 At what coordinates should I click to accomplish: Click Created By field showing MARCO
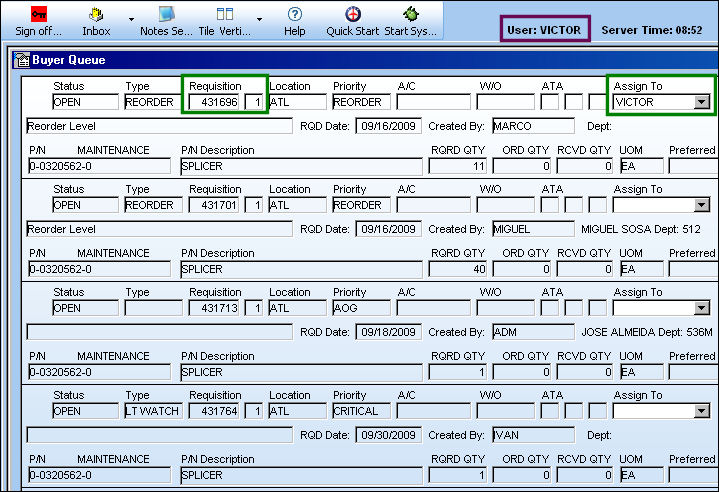click(533, 126)
